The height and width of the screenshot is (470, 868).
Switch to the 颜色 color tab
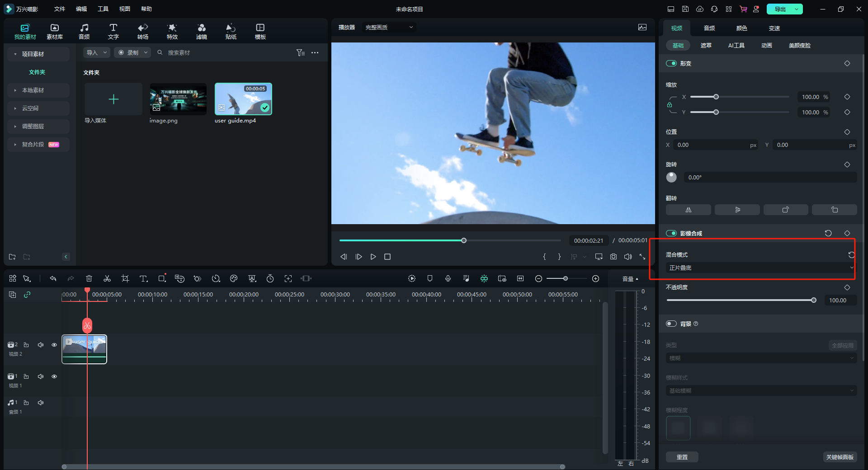click(x=742, y=28)
